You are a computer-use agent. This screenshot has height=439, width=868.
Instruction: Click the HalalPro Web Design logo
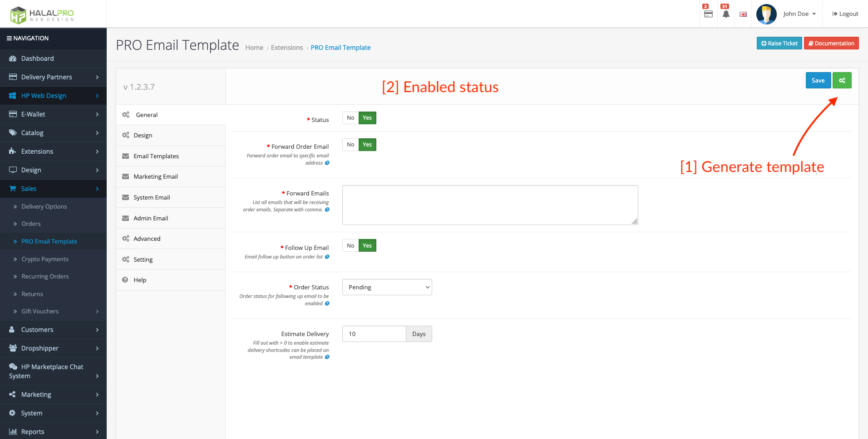tap(42, 15)
